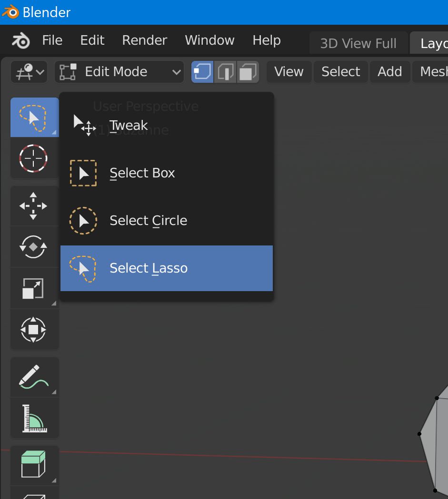Open the Render menu
Screen dimensions: 448x499
[x=144, y=40]
